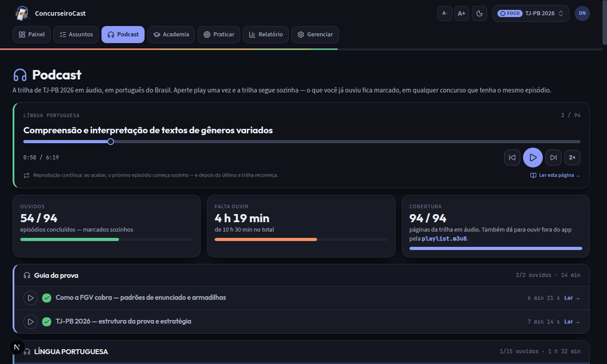This screenshot has height=364, width=607.
Task: View the Relatório tab
Action: [266, 35]
